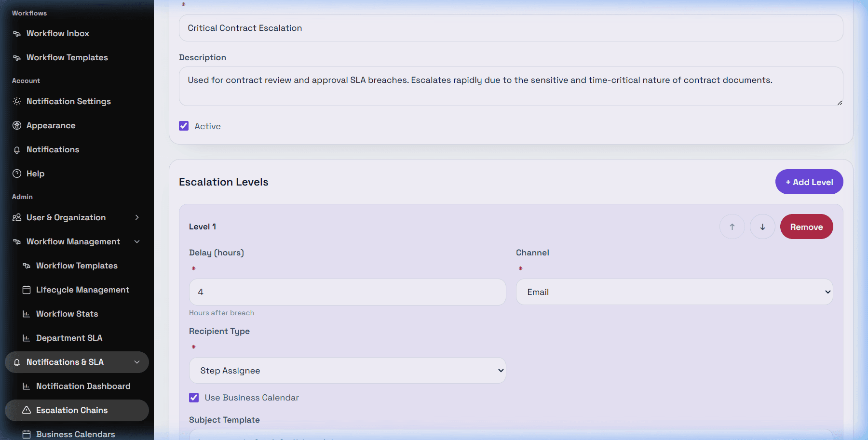Uncheck the Active checkbox
Image resolution: width=868 pixels, height=440 pixels.
[x=184, y=126]
